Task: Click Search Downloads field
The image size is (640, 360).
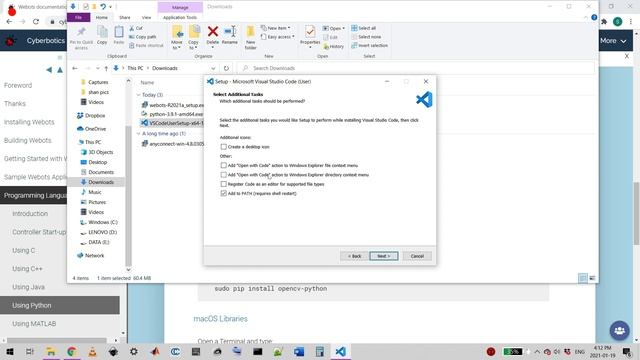Action: 416,68
